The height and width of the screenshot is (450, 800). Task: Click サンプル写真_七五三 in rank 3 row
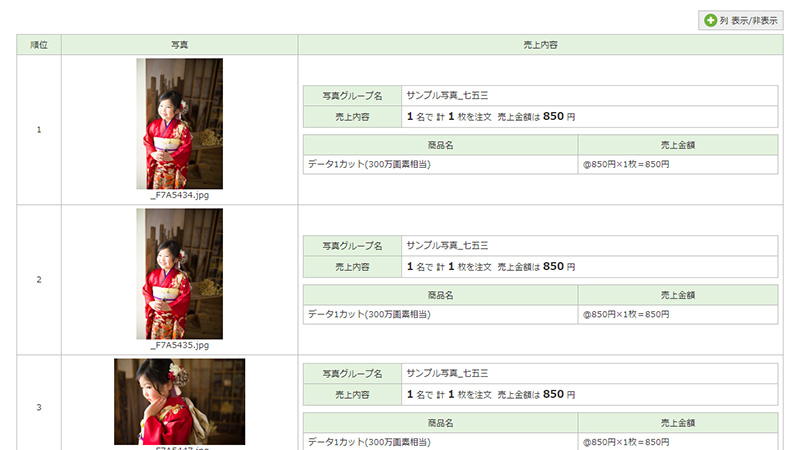pyautogui.click(x=447, y=373)
